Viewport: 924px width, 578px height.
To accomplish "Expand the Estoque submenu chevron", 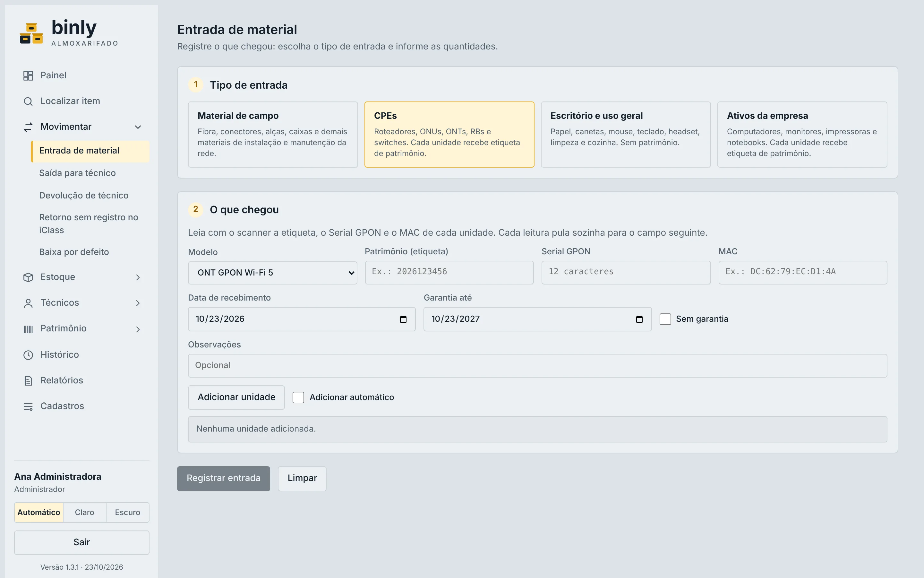I will pyautogui.click(x=138, y=277).
